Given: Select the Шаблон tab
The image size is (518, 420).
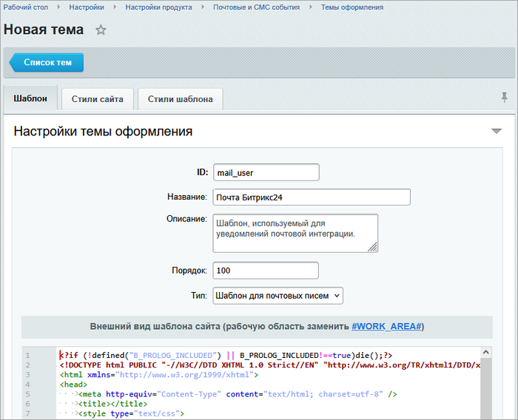Looking at the screenshot, I should [30, 98].
